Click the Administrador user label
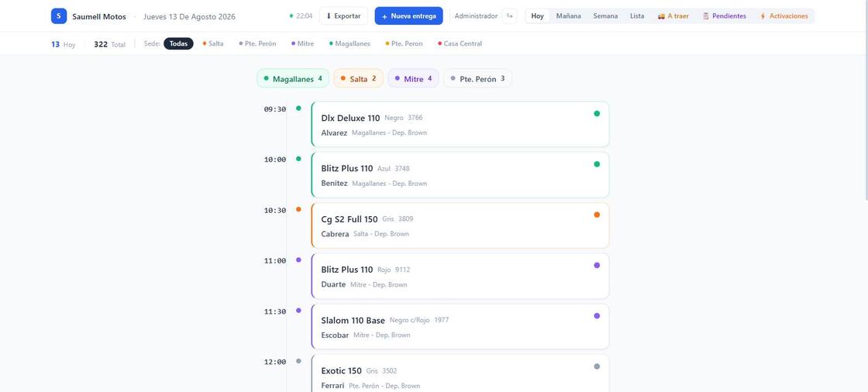 [476, 16]
